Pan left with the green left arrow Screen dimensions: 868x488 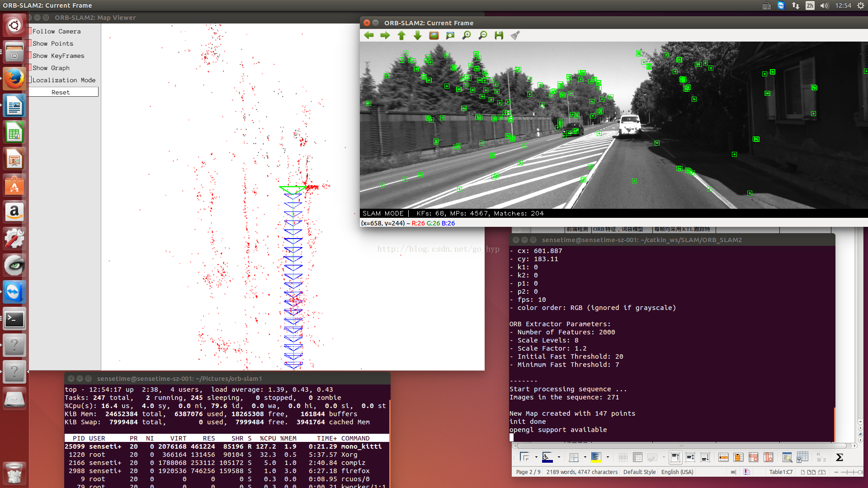pos(369,35)
